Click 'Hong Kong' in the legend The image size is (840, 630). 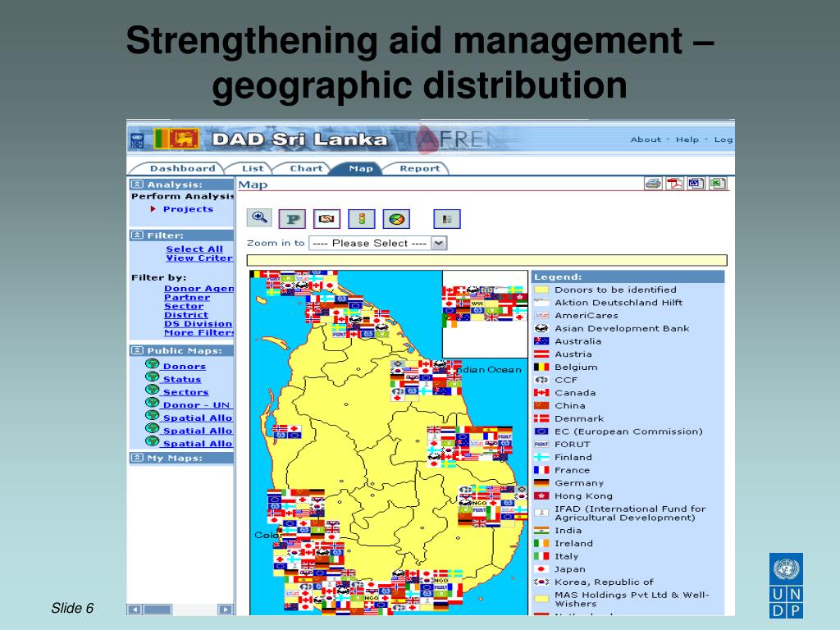(x=583, y=496)
